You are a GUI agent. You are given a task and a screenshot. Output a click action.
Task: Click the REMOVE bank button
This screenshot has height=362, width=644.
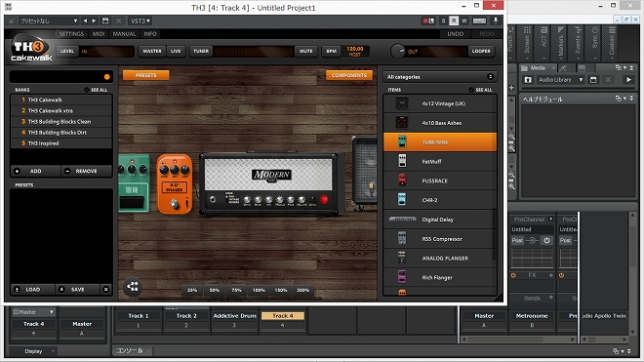click(86, 171)
